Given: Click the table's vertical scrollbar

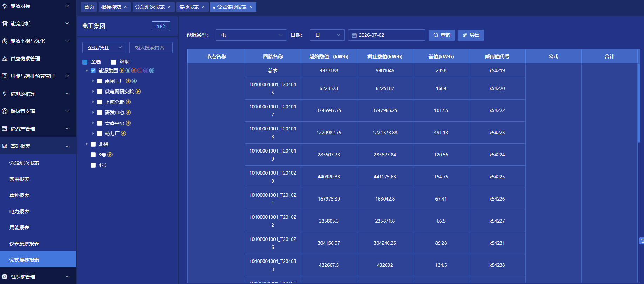Looking at the screenshot, I should click(639, 103).
